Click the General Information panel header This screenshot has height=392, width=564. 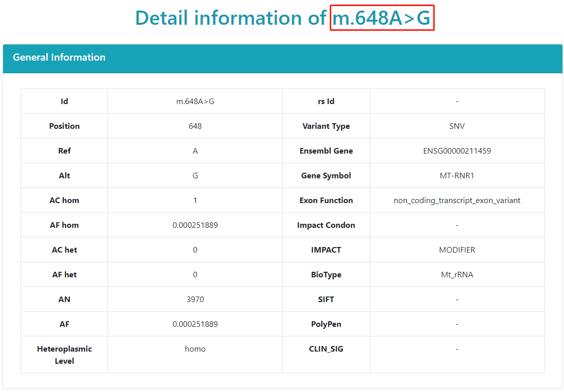59,58
